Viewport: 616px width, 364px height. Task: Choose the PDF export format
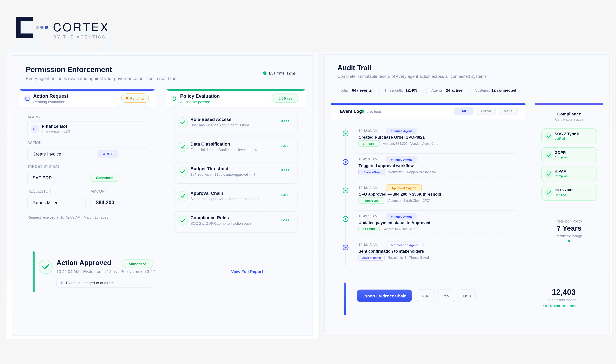point(425,296)
